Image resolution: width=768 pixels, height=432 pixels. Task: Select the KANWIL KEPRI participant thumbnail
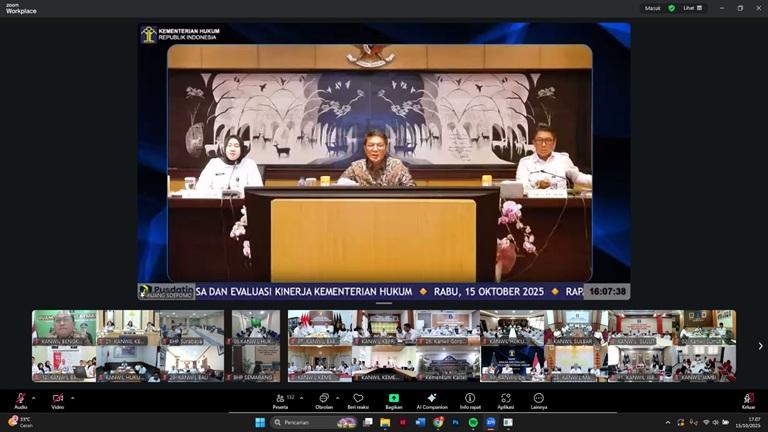click(384, 328)
